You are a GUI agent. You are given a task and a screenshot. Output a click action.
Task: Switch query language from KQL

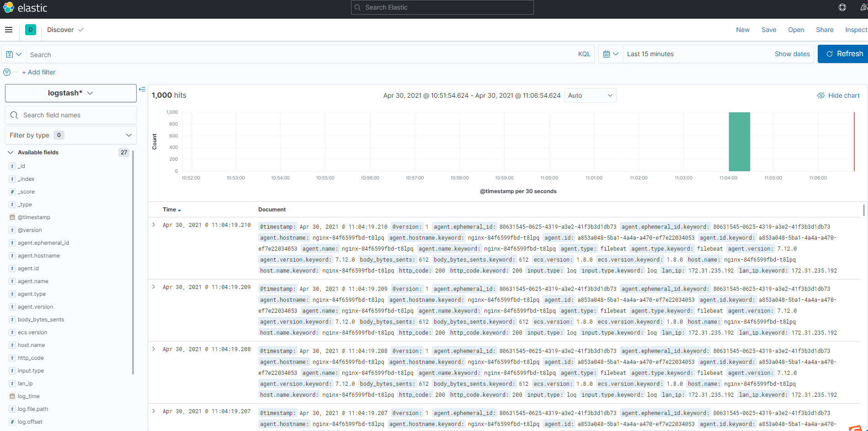click(x=584, y=54)
